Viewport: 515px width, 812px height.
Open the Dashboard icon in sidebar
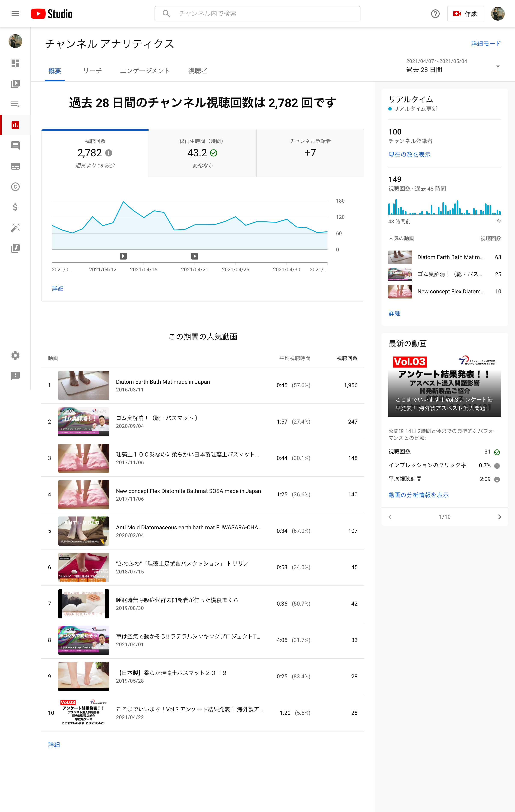click(15, 63)
